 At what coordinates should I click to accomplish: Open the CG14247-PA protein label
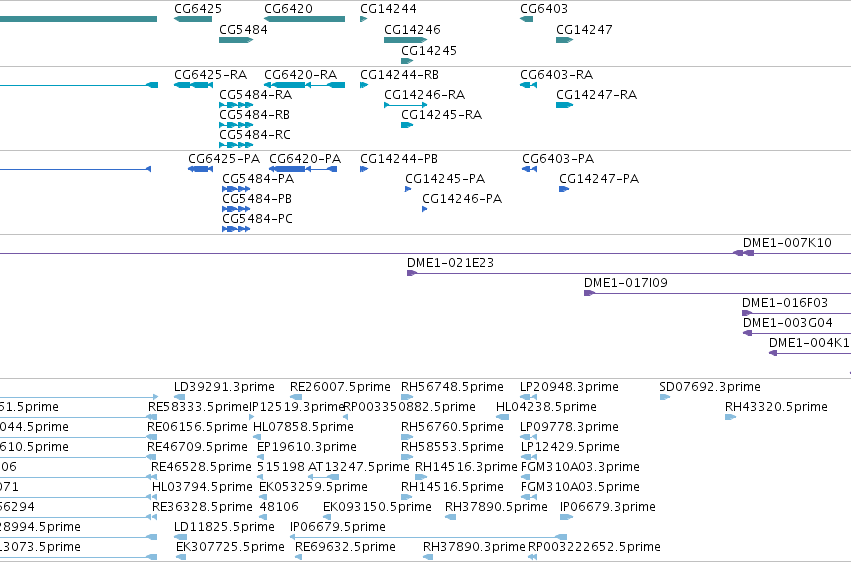[x=599, y=179]
